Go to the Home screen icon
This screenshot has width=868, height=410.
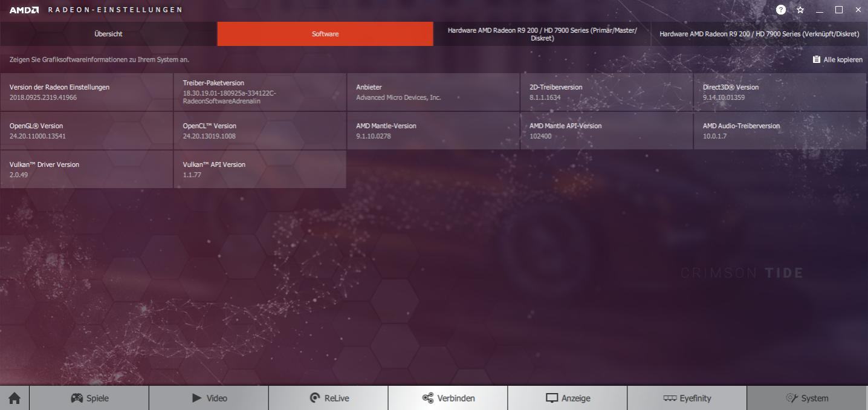pos(15,398)
